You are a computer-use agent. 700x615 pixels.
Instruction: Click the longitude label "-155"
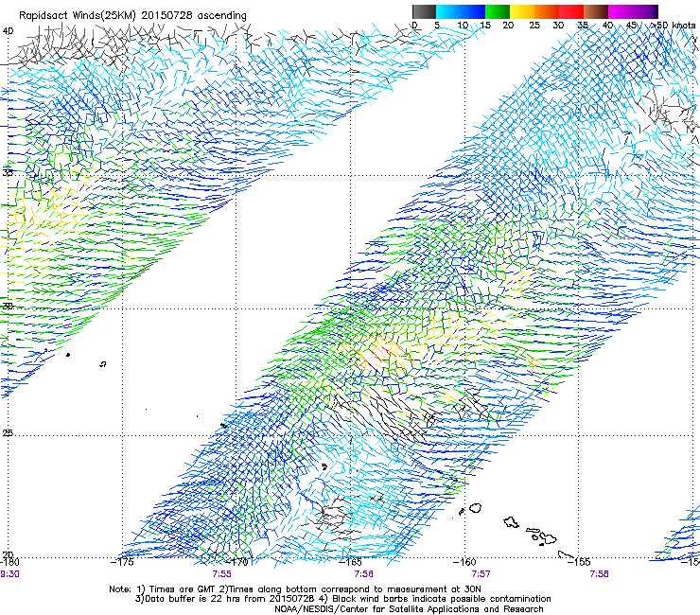point(581,562)
